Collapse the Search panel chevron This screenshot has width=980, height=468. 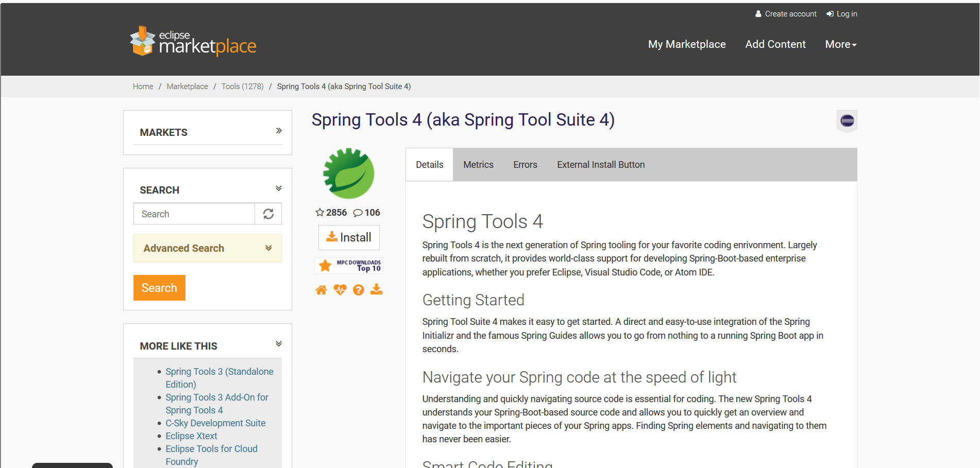(x=279, y=188)
